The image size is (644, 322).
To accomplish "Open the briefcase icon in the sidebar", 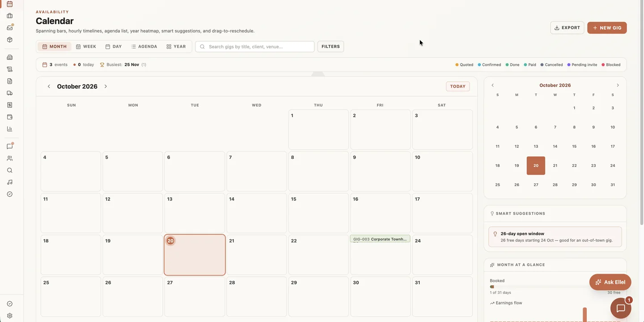I will point(10,16).
